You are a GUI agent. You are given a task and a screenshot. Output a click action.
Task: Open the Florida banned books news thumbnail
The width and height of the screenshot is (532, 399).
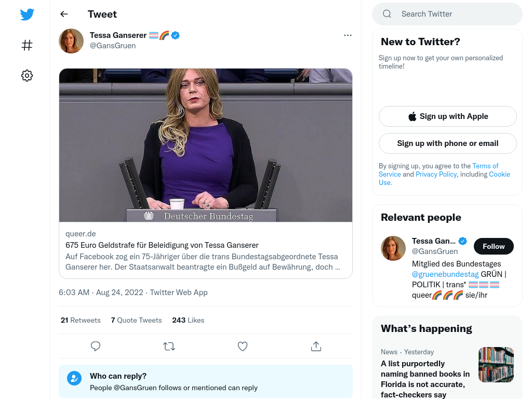[x=496, y=365]
